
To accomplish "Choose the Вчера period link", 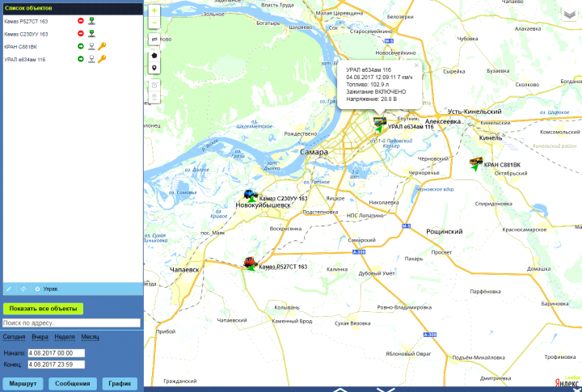I will click(x=40, y=337).
